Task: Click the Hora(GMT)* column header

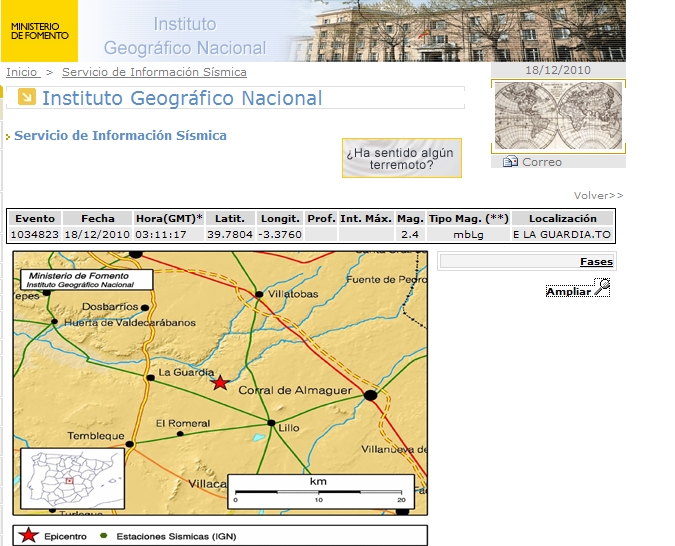Action: coord(169,219)
